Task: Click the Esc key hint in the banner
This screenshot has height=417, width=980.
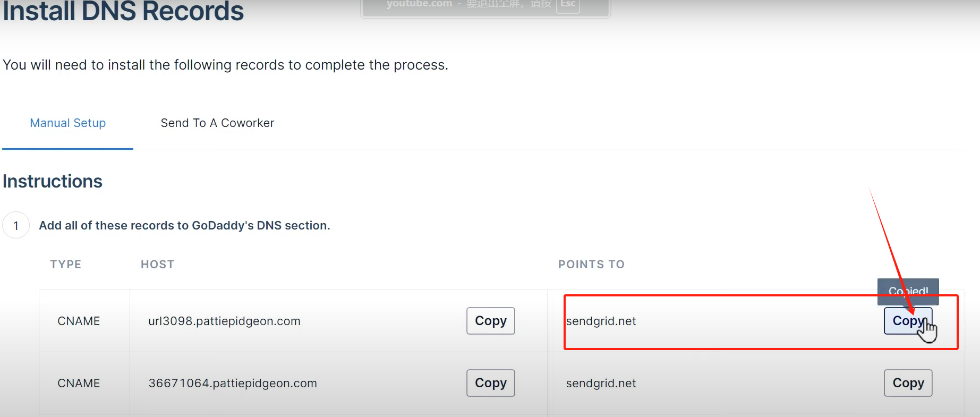Action: 567,4
